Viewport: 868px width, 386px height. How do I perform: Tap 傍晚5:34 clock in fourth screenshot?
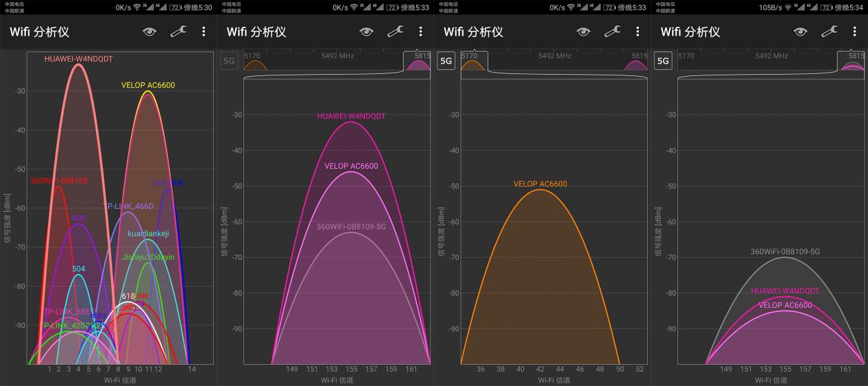tap(849, 8)
